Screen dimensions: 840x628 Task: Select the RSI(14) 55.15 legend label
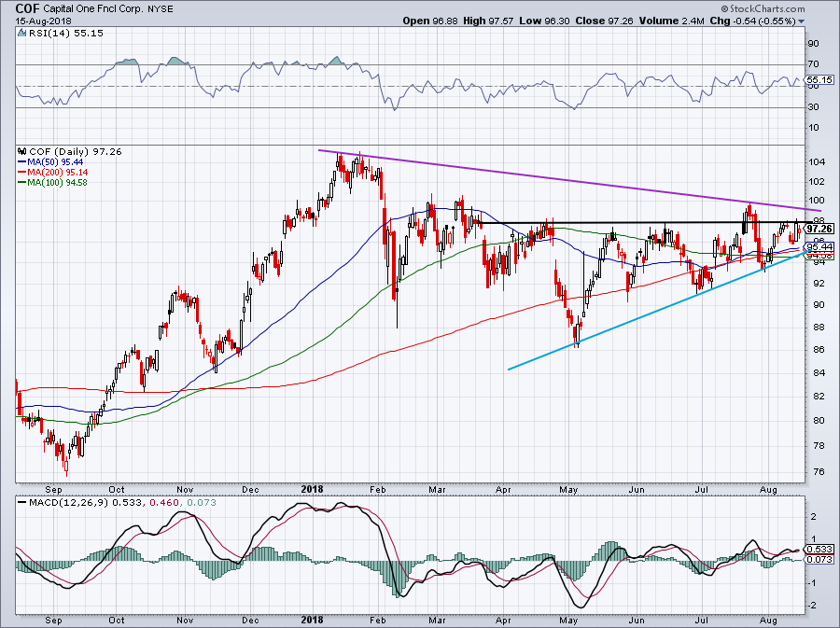pyautogui.click(x=66, y=34)
